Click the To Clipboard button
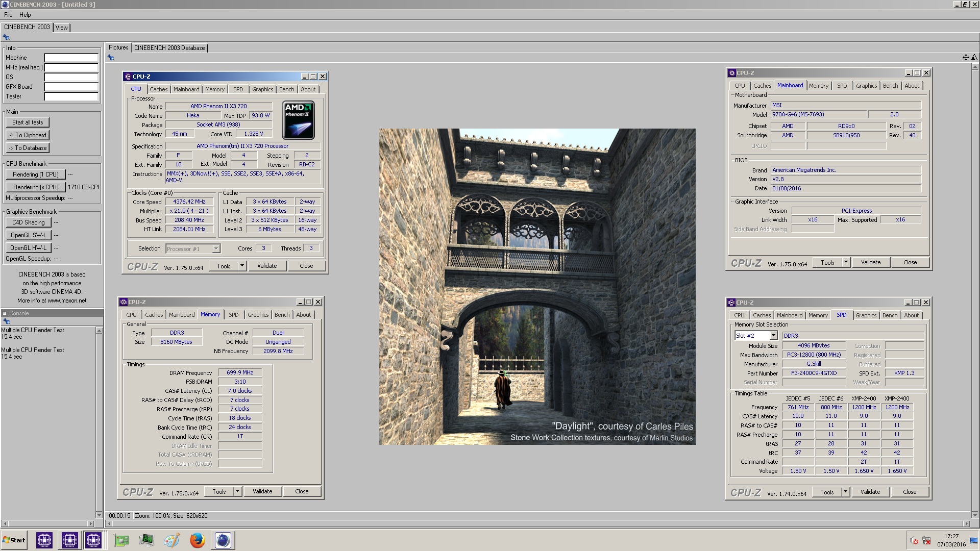Viewport: 980px width, 551px height. (x=28, y=135)
